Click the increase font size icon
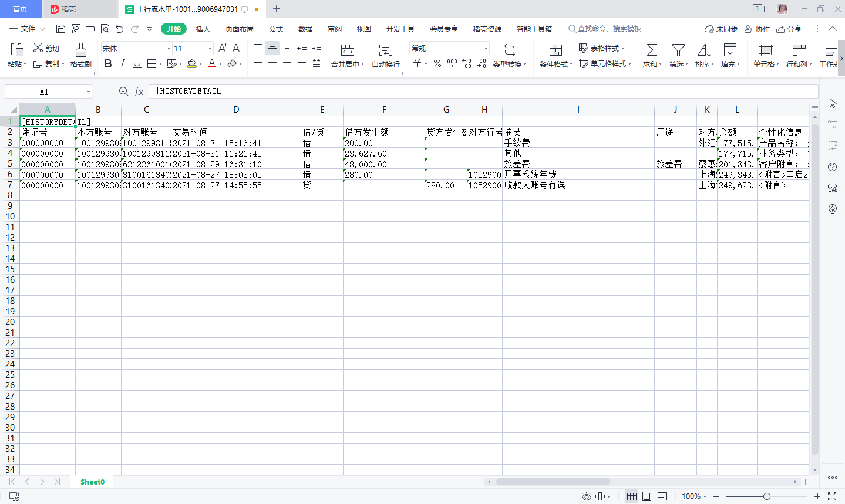845x504 pixels. pos(223,48)
